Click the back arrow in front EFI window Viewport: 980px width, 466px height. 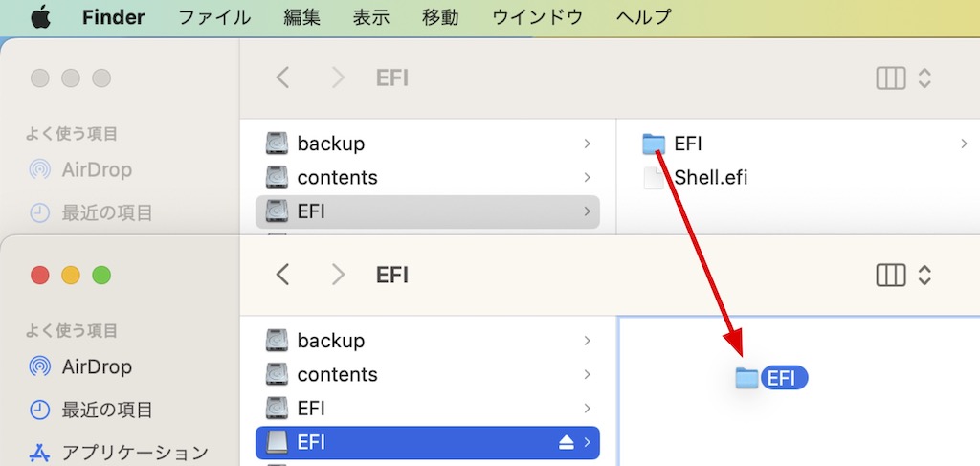tap(282, 275)
